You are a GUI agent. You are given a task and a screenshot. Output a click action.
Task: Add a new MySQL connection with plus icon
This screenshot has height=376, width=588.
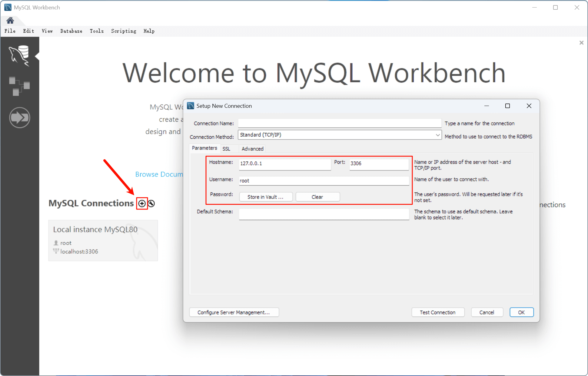point(142,203)
